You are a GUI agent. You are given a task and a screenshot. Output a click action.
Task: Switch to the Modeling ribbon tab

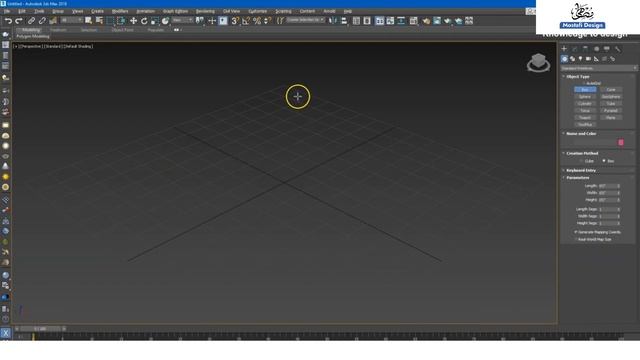click(x=31, y=30)
